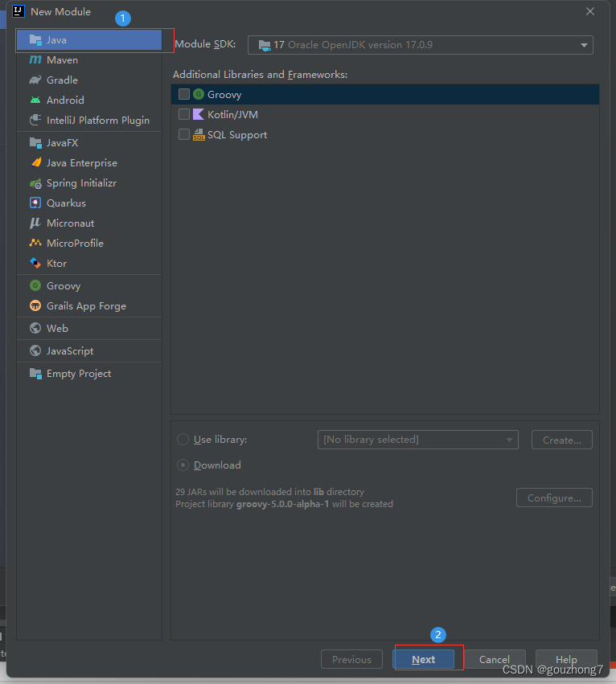Click the IntelliJ logo in title bar

[18, 11]
